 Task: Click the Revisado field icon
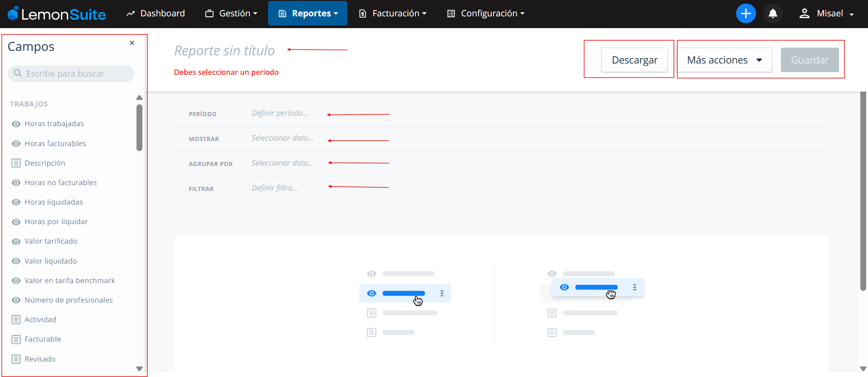pyautogui.click(x=16, y=359)
